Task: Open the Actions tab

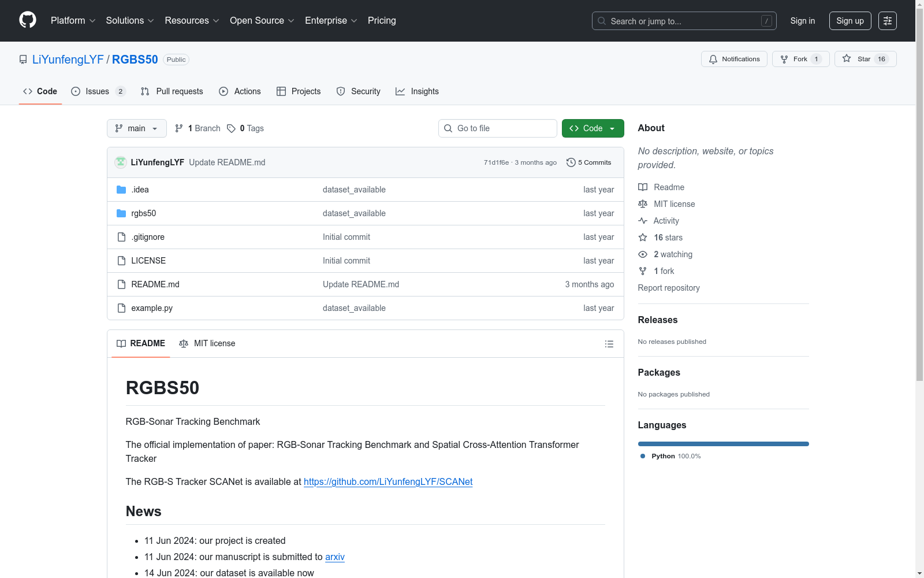Action: pyautogui.click(x=240, y=91)
